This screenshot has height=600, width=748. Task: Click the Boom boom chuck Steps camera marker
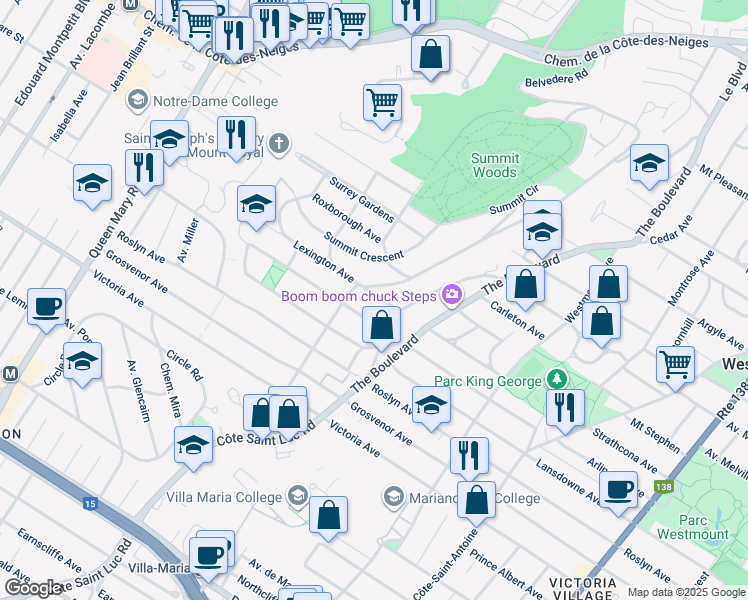pos(452,294)
